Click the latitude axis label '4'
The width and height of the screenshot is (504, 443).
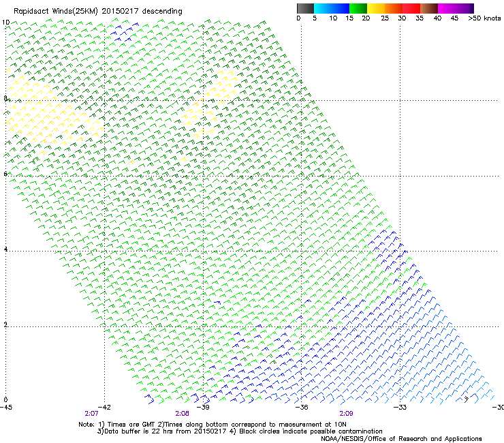[5, 249]
